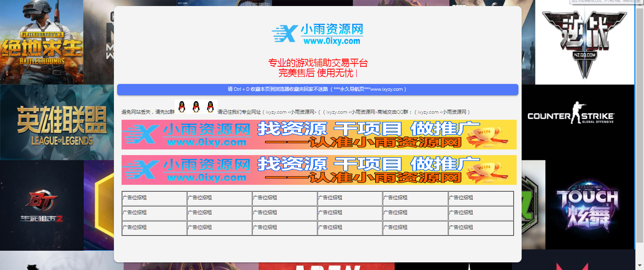Open the first ixyzy.com 小雨资源网 link

[x=291, y=112]
